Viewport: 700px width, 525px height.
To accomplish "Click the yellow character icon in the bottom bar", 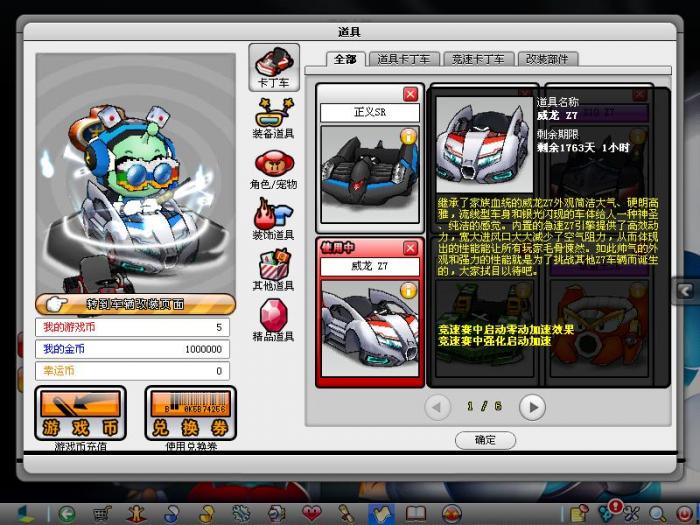I will [206, 514].
